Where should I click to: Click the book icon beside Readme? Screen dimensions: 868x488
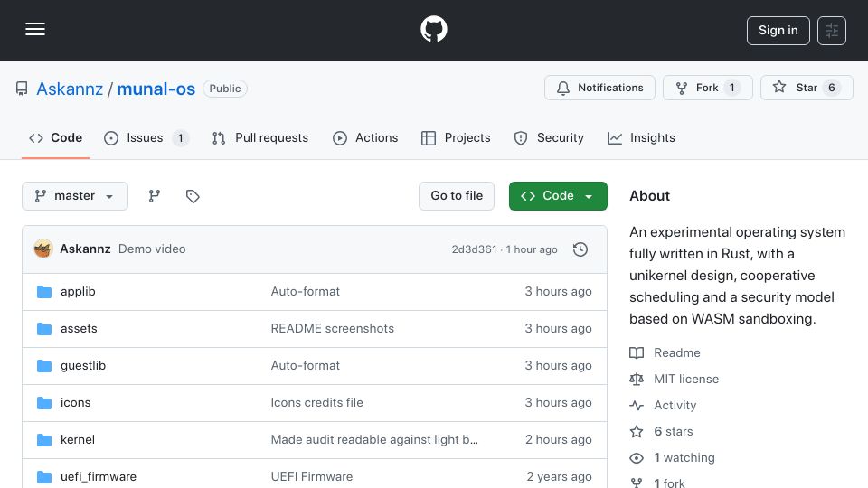637,353
